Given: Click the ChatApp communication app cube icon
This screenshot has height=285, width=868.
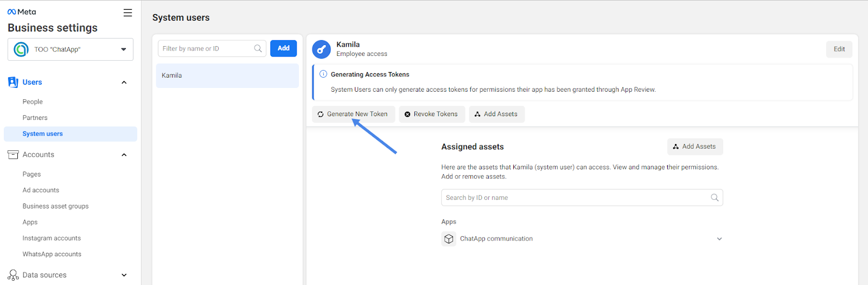Looking at the screenshot, I should (x=449, y=239).
